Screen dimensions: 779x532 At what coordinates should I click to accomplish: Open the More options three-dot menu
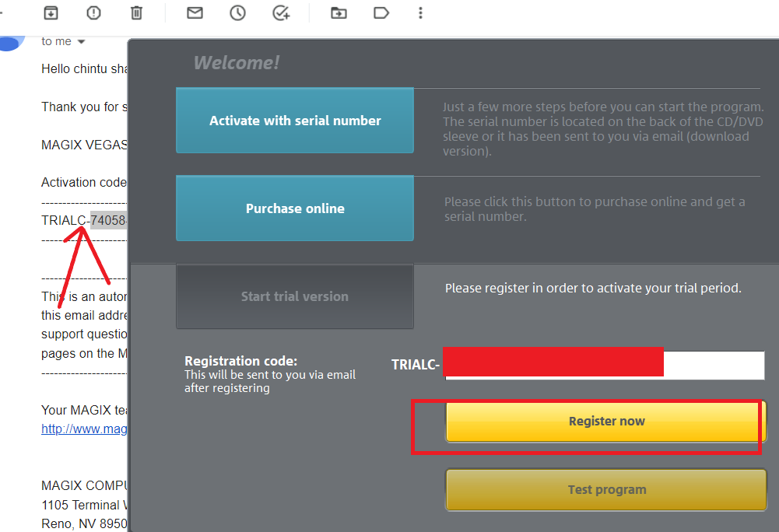pyautogui.click(x=420, y=13)
